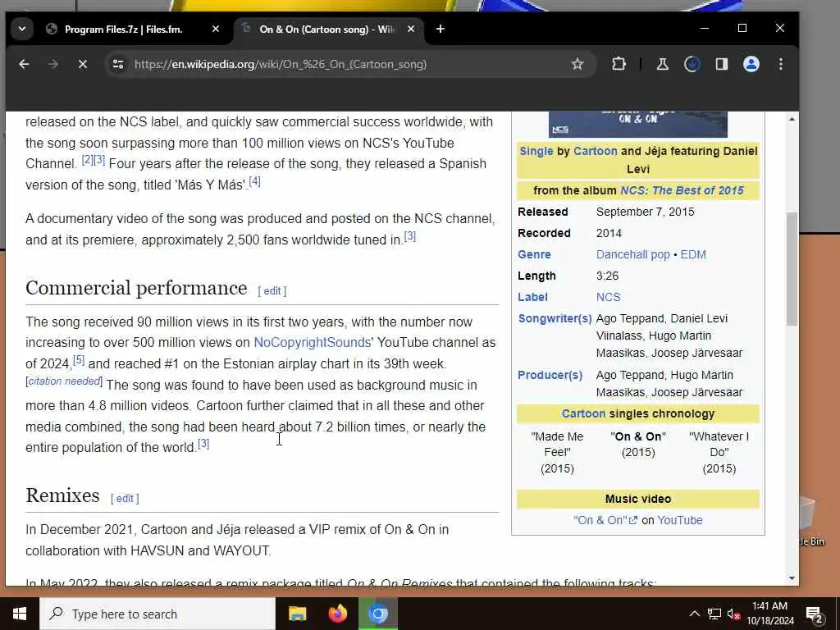840x630 pixels.
Task: Open Chrome Labs flask icon
Action: coord(663,64)
